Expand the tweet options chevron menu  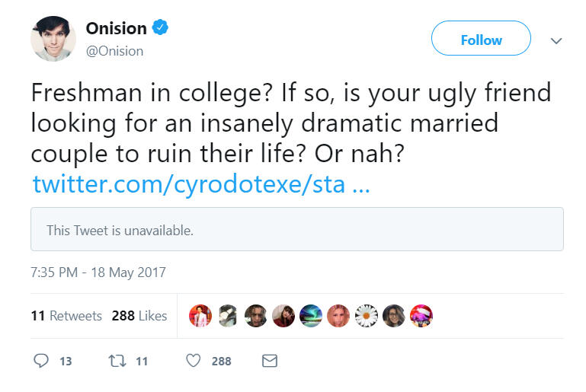click(x=556, y=40)
